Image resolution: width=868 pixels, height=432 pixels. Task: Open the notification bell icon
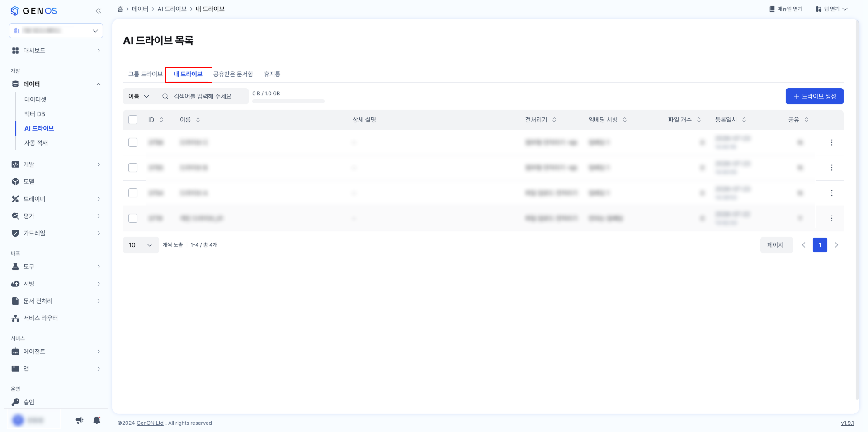97,420
